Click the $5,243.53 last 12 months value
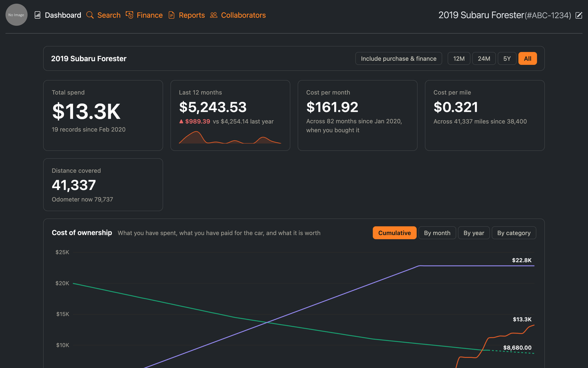This screenshot has height=368, width=588. coord(213,107)
